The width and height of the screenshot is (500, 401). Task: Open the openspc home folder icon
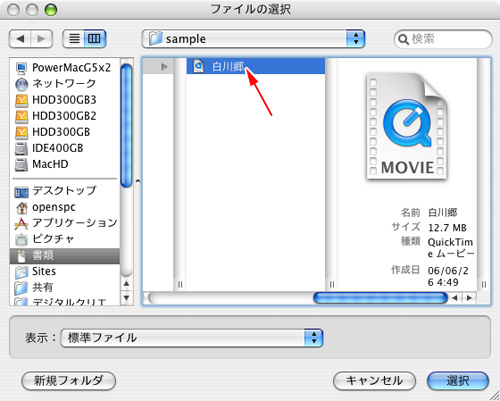[x=22, y=207]
